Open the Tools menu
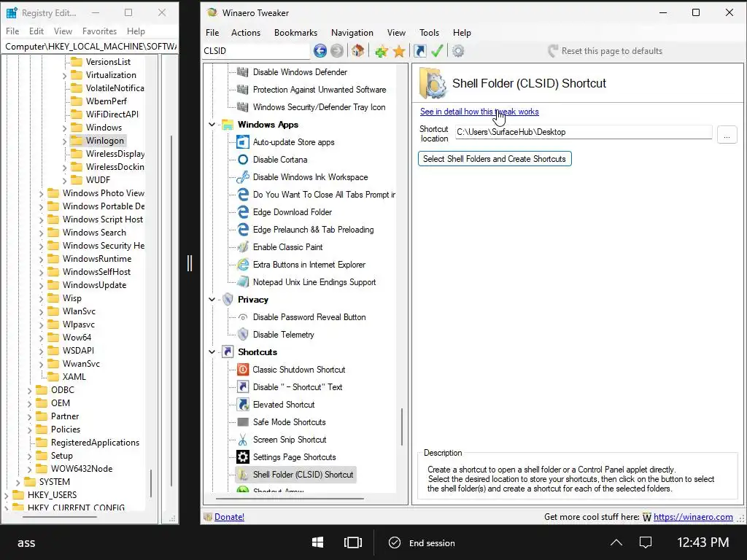Screen dimensions: 747x560 pyautogui.click(x=429, y=32)
